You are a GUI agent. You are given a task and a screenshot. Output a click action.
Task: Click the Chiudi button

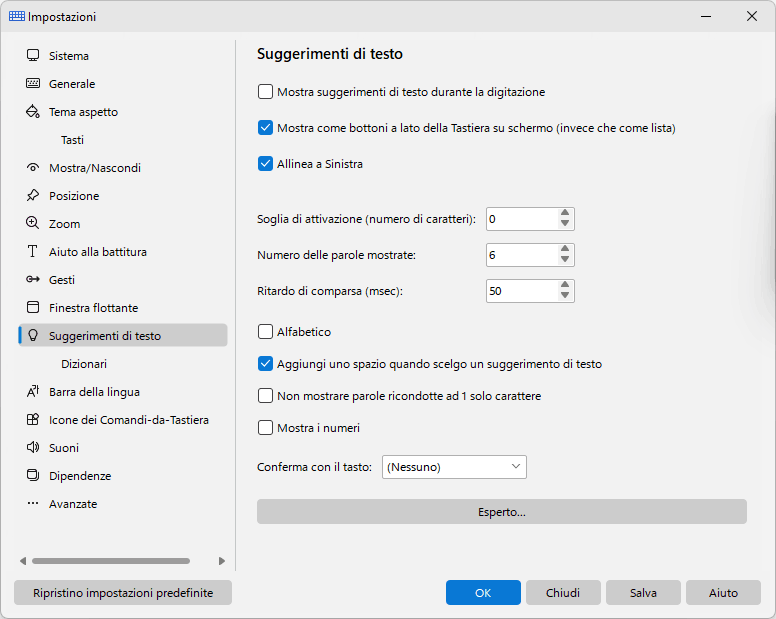563,592
